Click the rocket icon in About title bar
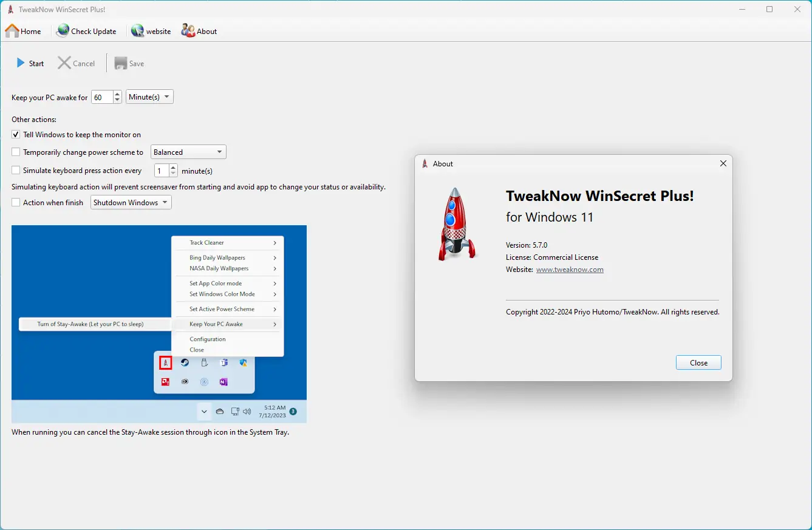 pyautogui.click(x=425, y=163)
